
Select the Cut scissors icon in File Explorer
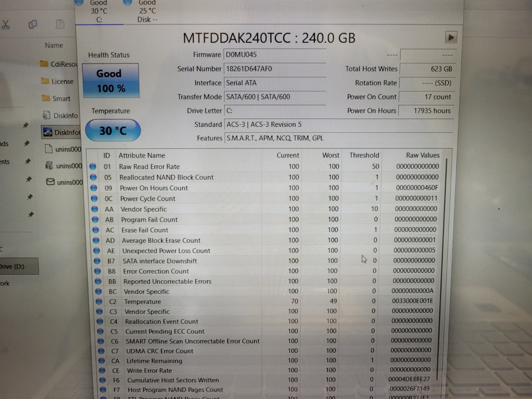click(6, 25)
